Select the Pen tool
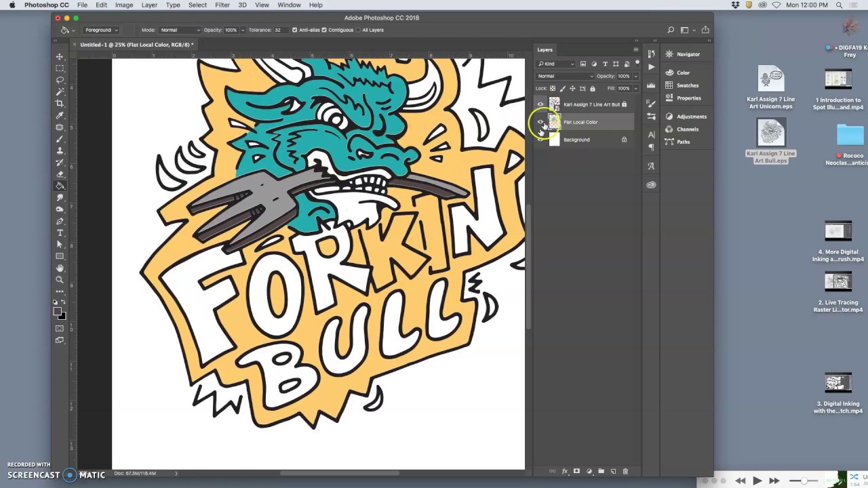868x488 pixels. pyautogui.click(x=60, y=221)
